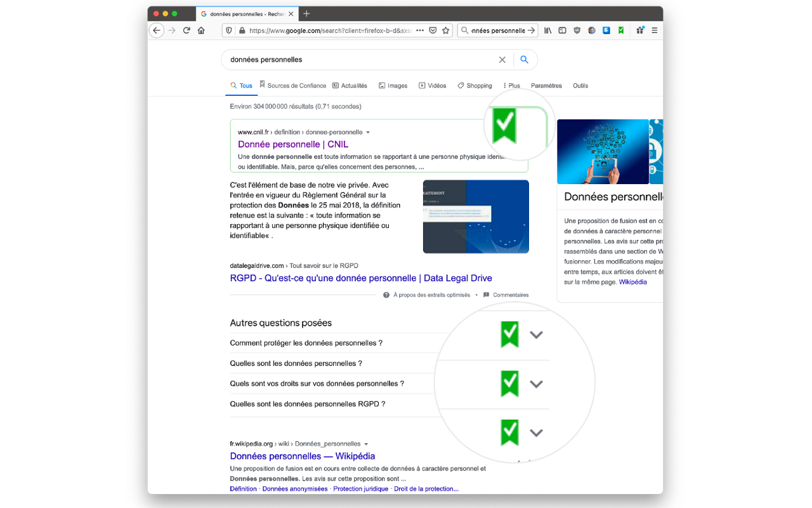The image size is (812, 508).
Task: Run the Google search with the blue magnifier
Action: 525,60
